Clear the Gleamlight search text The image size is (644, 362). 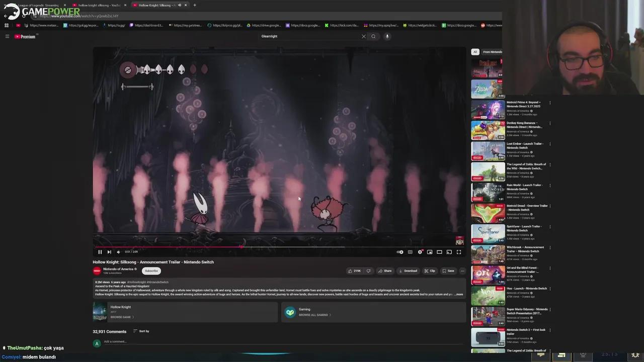[364, 36]
